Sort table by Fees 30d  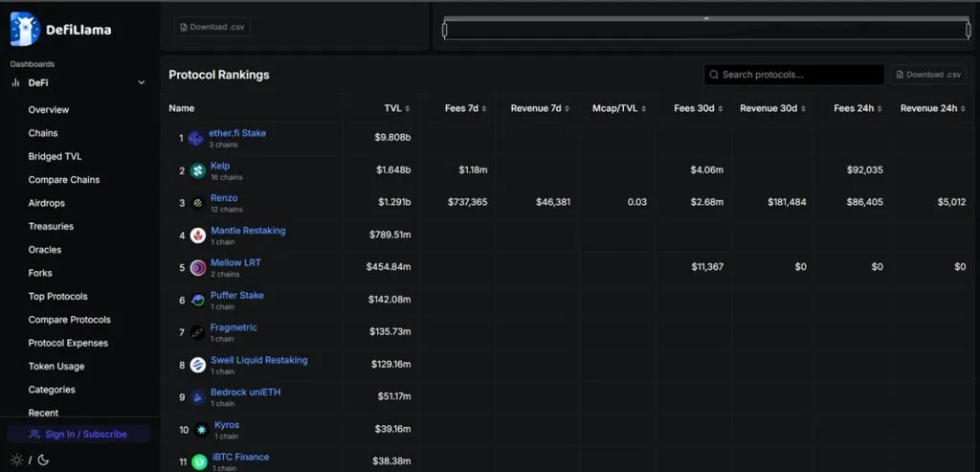[699, 108]
